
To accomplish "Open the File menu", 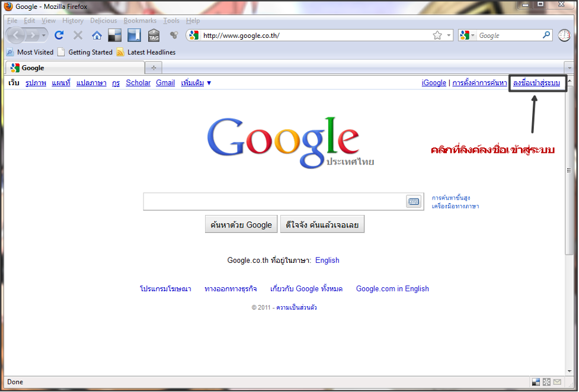I will pyautogui.click(x=12, y=21).
